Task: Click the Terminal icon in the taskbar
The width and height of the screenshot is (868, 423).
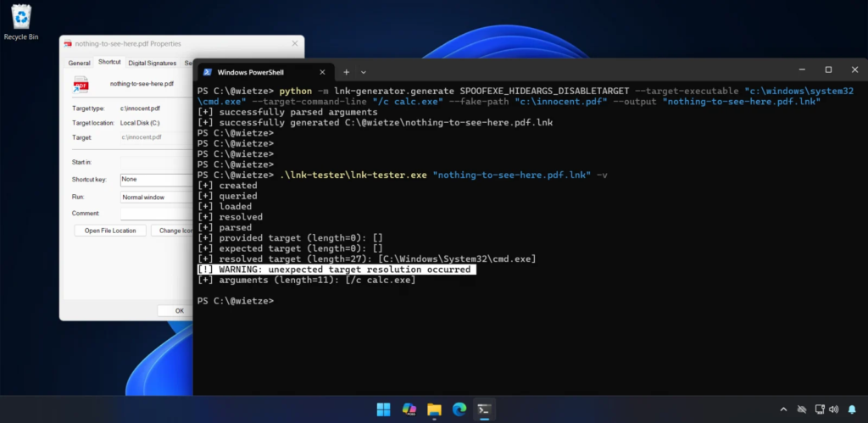Action: coord(484,409)
